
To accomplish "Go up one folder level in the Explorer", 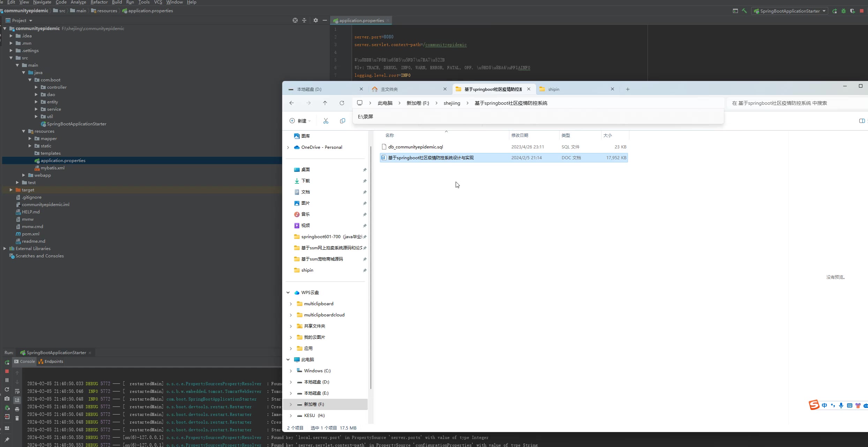I will [325, 103].
